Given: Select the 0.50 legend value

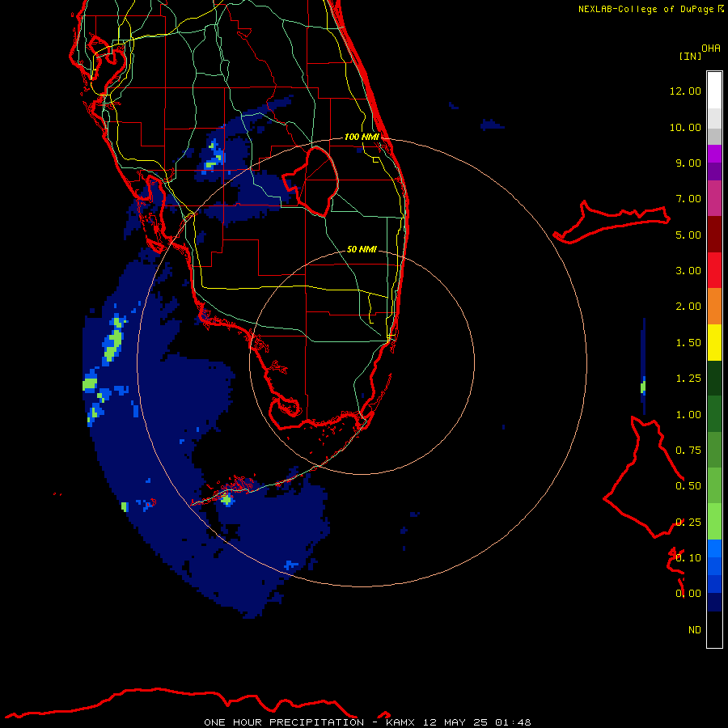Looking at the screenshot, I should (688, 486).
